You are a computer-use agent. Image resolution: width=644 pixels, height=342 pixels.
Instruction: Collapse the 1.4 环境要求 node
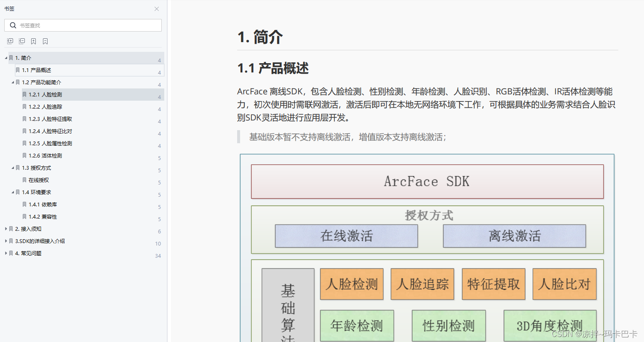(13, 192)
